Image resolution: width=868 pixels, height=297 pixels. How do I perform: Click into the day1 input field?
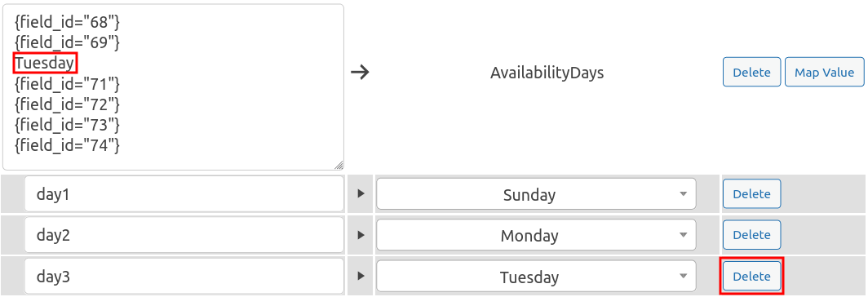184,194
